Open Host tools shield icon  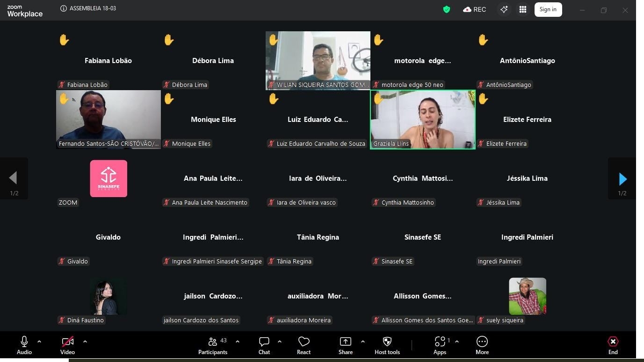[x=387, y=346]
